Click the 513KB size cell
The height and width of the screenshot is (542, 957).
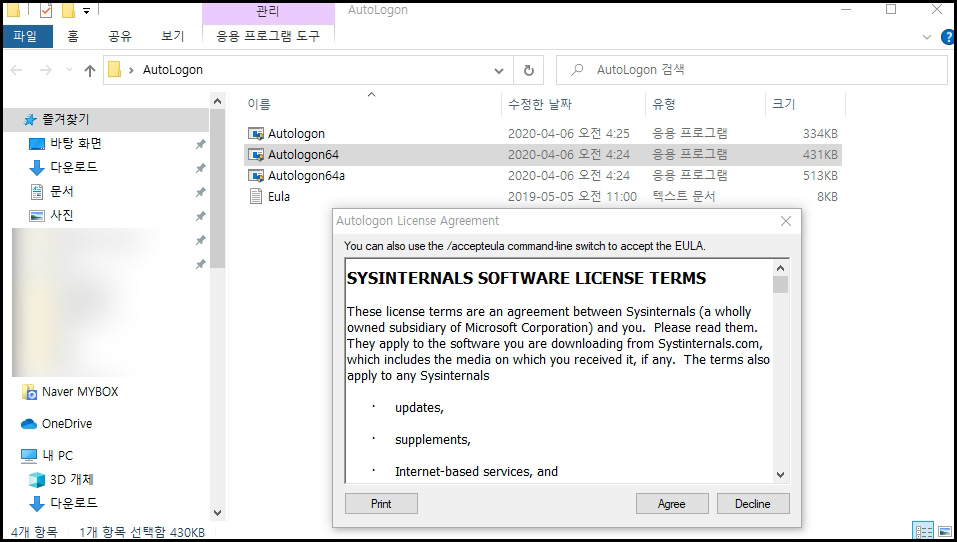pyautogui.click(x=820, y=176)
